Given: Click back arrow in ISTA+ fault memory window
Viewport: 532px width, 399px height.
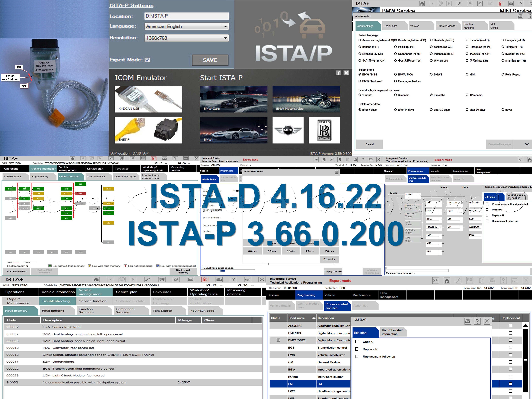Looking at the screenshot, I should coord(110,279).
